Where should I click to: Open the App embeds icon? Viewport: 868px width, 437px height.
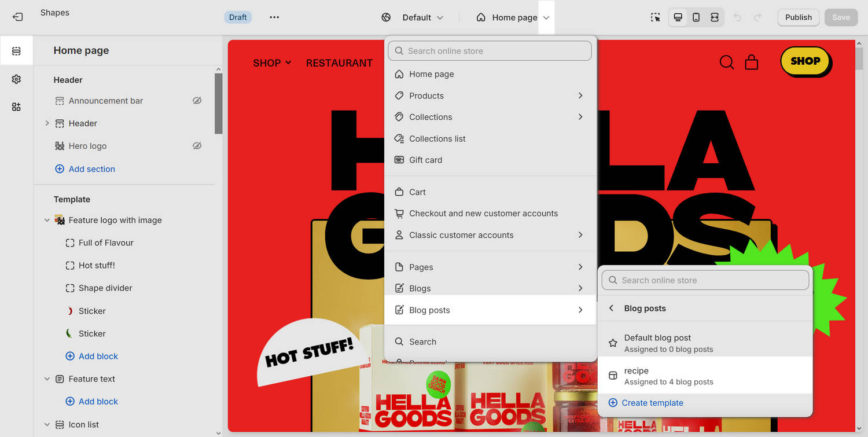pos(16,107)
